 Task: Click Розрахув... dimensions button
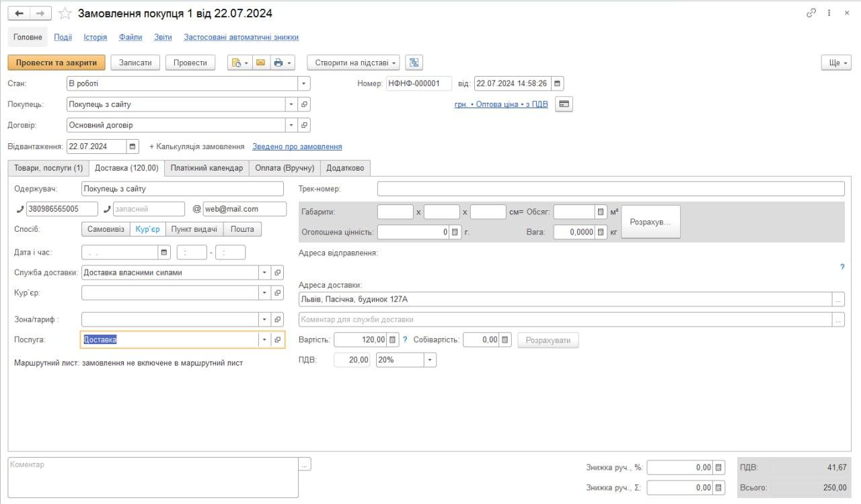pyautogui.click(x=650, y=222)
